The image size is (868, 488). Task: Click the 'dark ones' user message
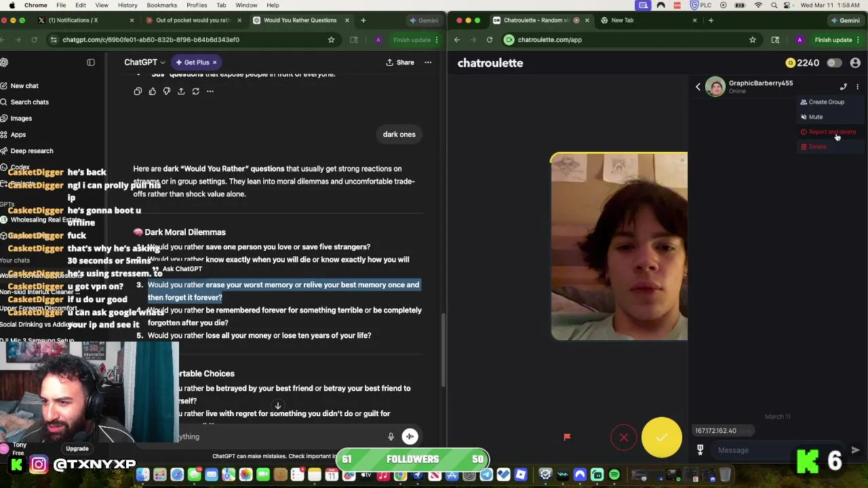coord(399,134)
